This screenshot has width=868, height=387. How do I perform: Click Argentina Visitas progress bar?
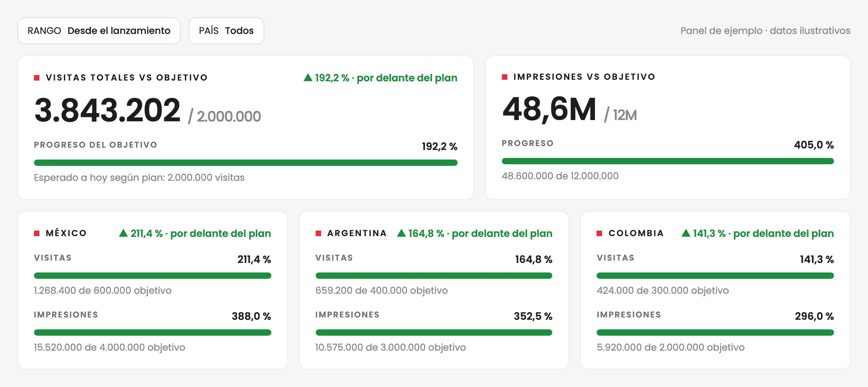pos(434,276)
